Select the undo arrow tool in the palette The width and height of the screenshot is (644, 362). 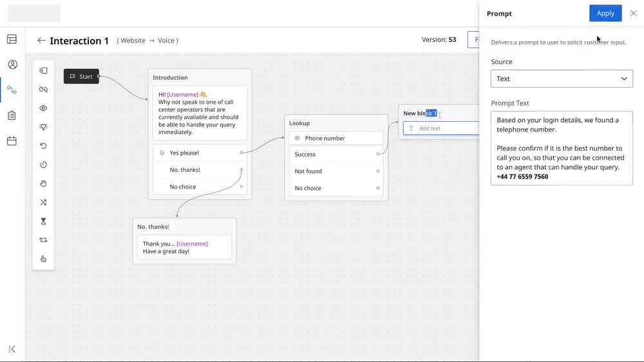pyautogui.click(x=43, y=146)
